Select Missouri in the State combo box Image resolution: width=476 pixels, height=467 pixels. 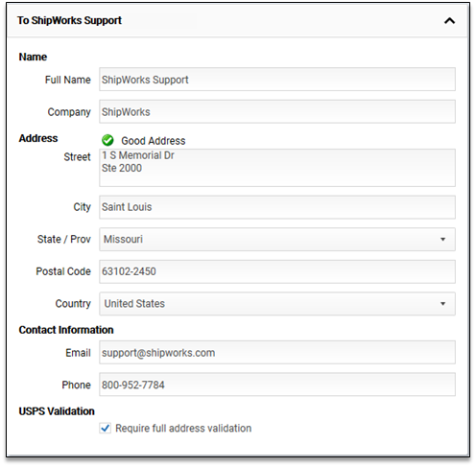(x=277, y=239)
